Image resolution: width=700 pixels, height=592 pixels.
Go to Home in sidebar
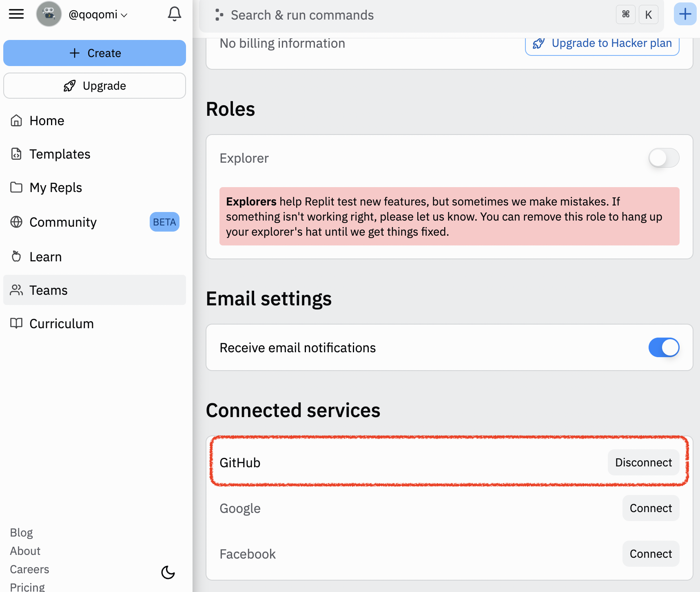[95, 121]
